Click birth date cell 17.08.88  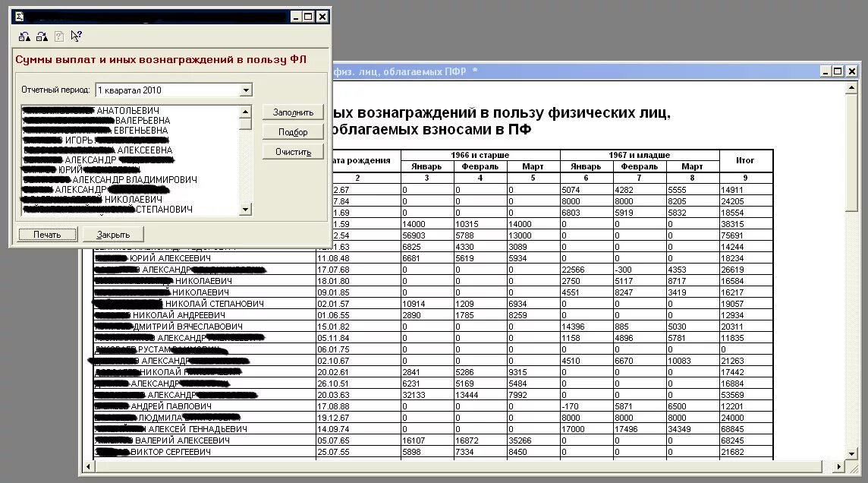point(358,406)
